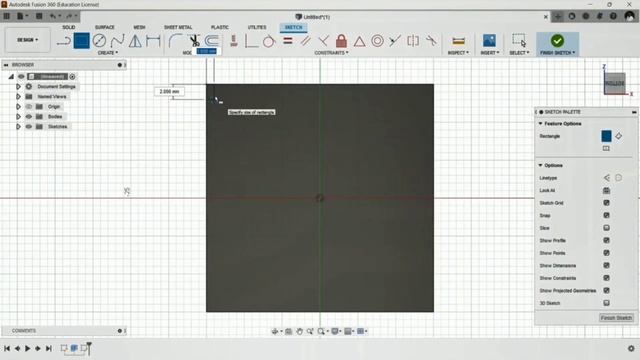Open the DESIGN workspace dropdown

[27, 40]
